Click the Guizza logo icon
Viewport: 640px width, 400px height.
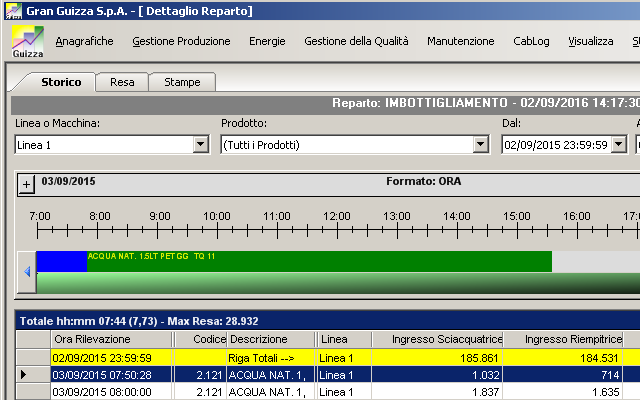pos(27,42)
